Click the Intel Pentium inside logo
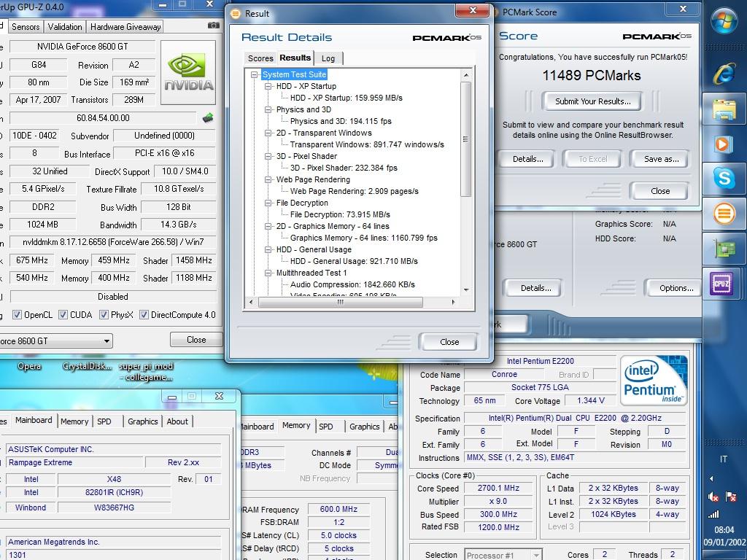747x560 pixels. coord(654,381)
